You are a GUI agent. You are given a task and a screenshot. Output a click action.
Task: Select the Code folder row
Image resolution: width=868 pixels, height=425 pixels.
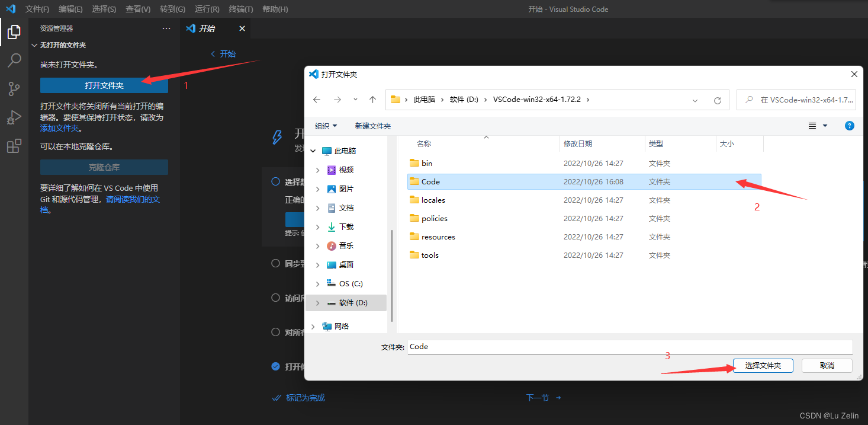click(x=584, y=181)
